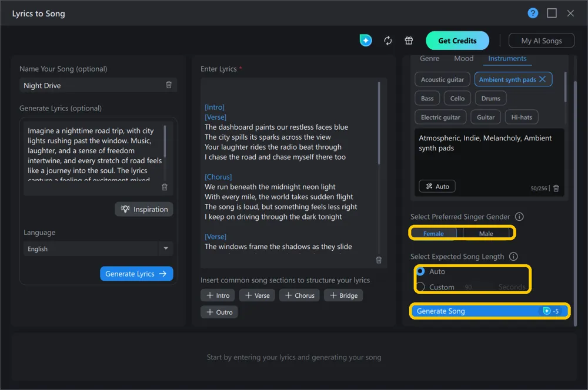Image resolution: width=588 pixels, height=390 pixels.
Task: Select Male singer gender
Action: [486, 233]
